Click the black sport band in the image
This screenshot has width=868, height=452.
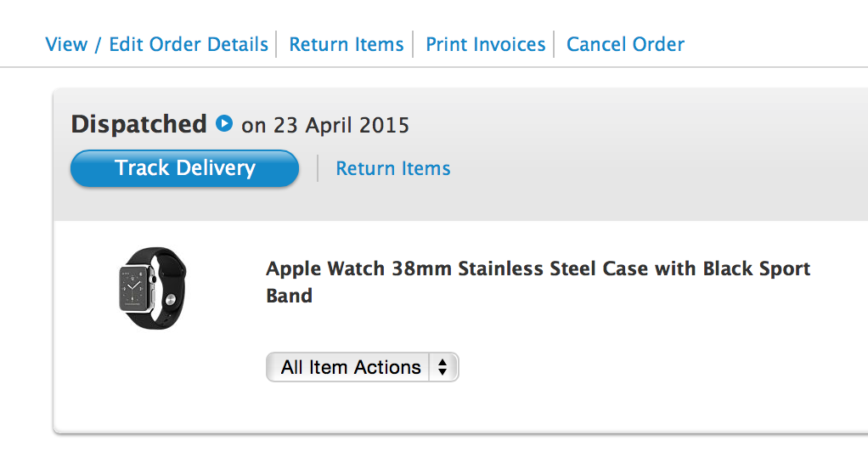point(168,263)
